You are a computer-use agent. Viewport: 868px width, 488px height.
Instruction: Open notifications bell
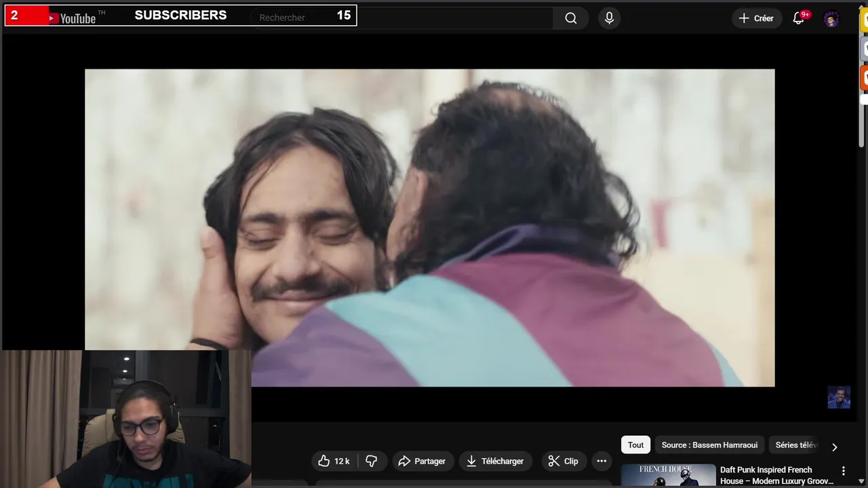pos(799,18)
